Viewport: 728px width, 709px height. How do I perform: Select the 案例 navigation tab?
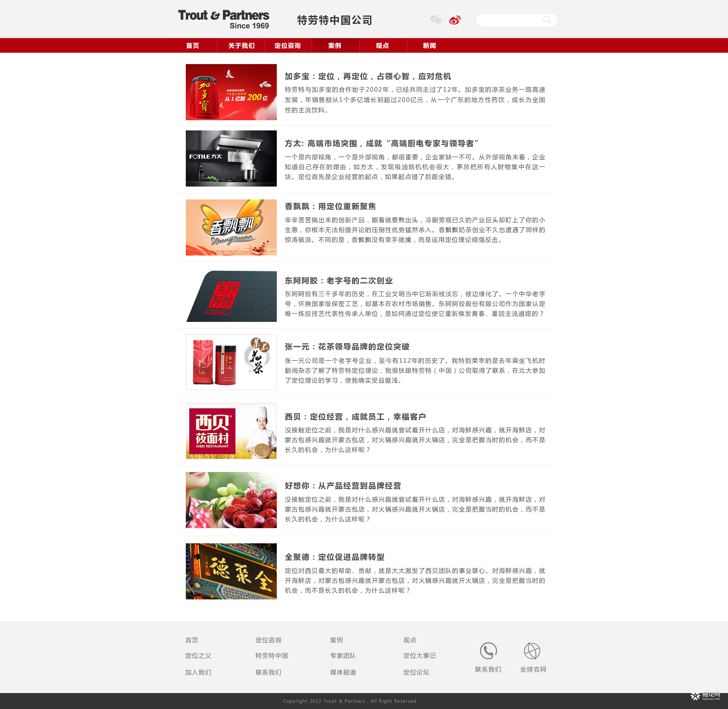coord(335,45)
